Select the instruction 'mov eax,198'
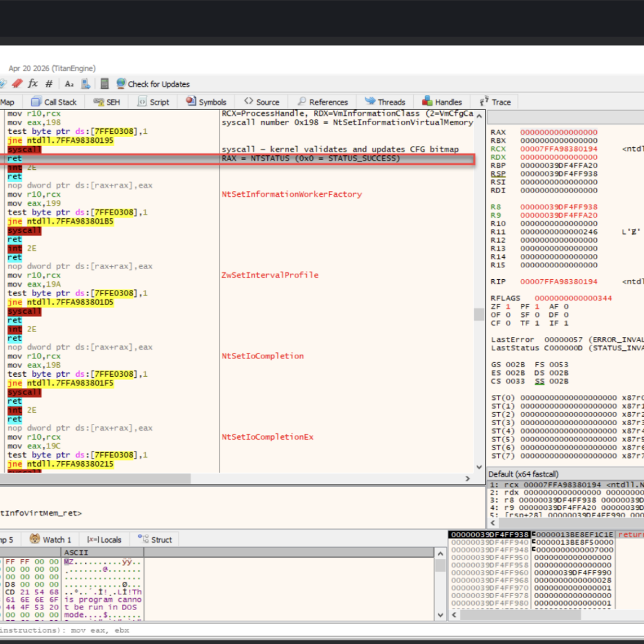This screenshot has width=644, height=644. click(34, 123)
